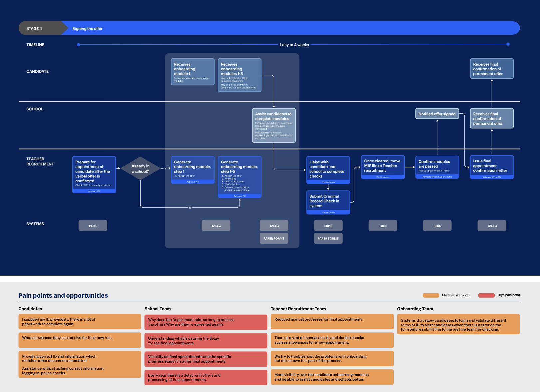Click the TALEO chip above PAPER FORMS

pos(274,226)
